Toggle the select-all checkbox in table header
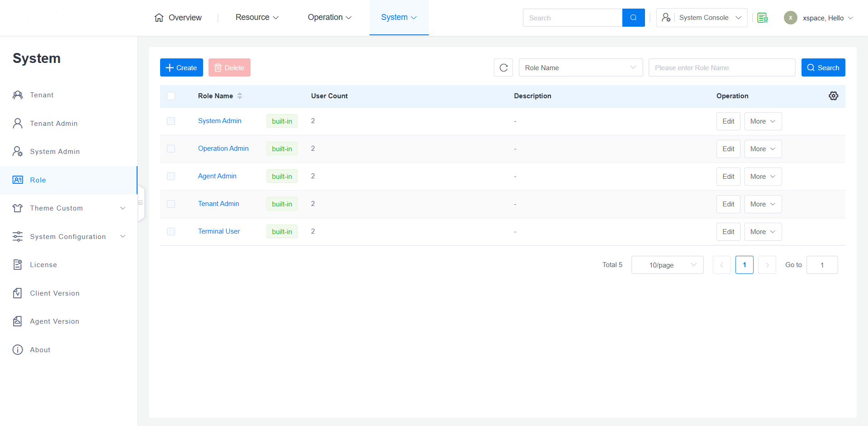The height and width of the screenshot is (426, 868). click(171, 96)
